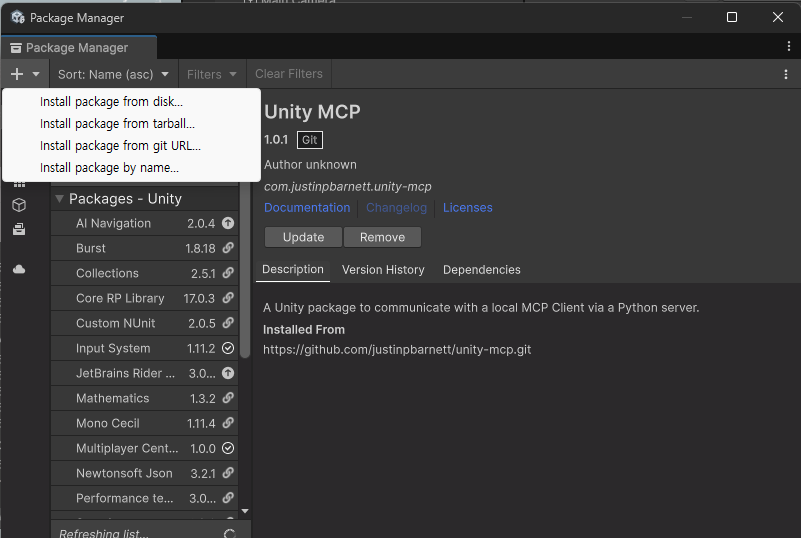Click Clear Filters button
The width and height of the screenshot is (801, 538).
tap(289, 74)
